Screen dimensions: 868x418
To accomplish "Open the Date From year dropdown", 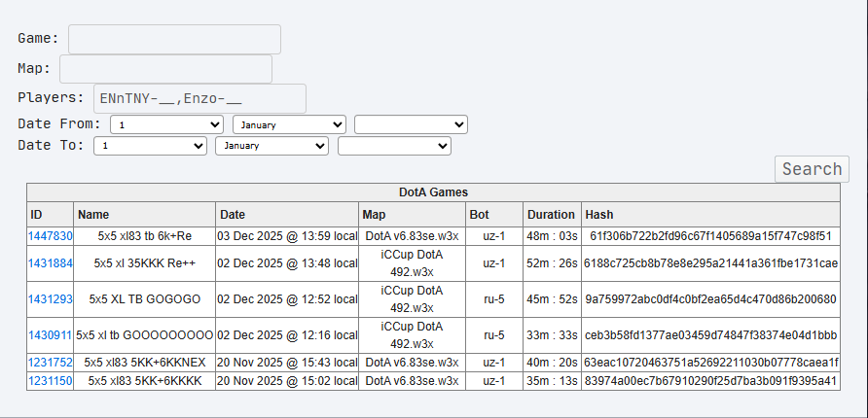I will [411, 124].
